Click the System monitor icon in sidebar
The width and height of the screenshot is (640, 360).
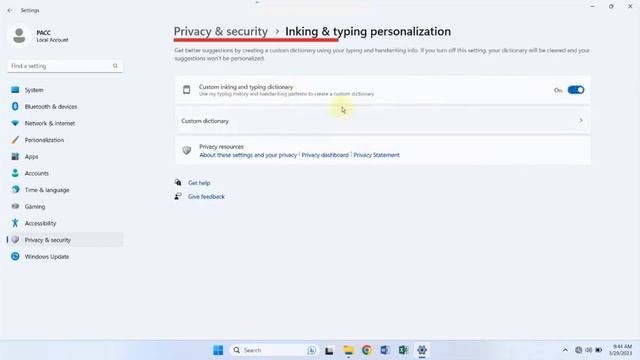(x=15, y=90)
